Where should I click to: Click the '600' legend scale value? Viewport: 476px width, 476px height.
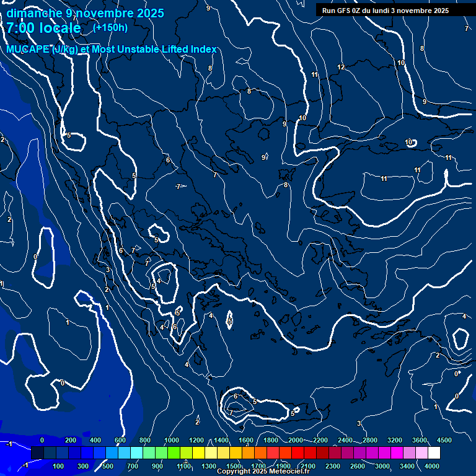click(x=120, y=440)
